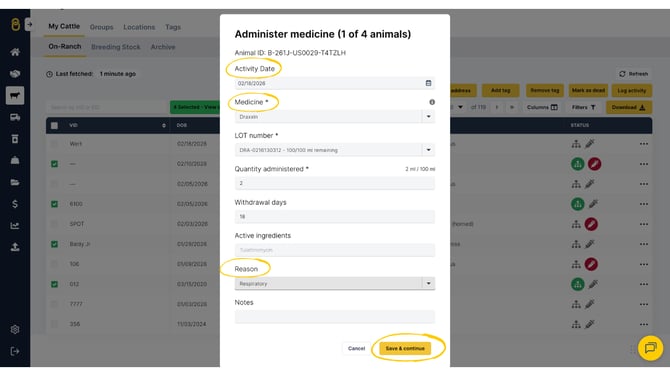Screen dimensions: 670x376
Task: Click the green lineage icon in 6100 row
Action: 578,204
